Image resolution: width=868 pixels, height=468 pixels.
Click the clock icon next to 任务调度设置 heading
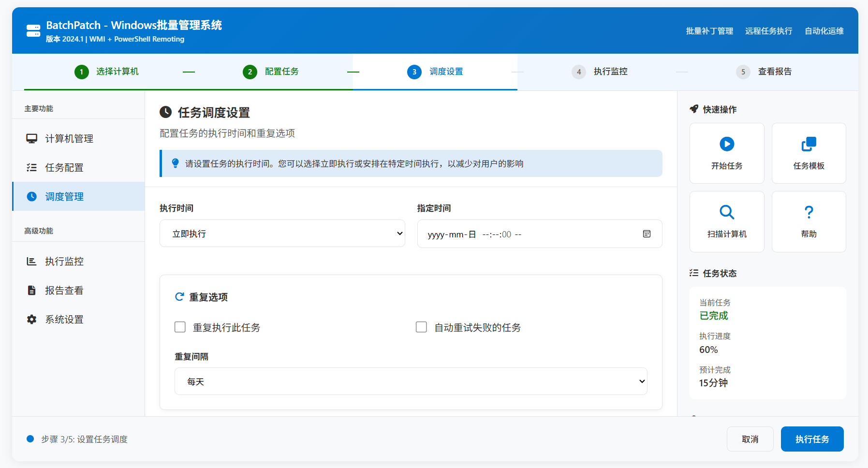166,112
